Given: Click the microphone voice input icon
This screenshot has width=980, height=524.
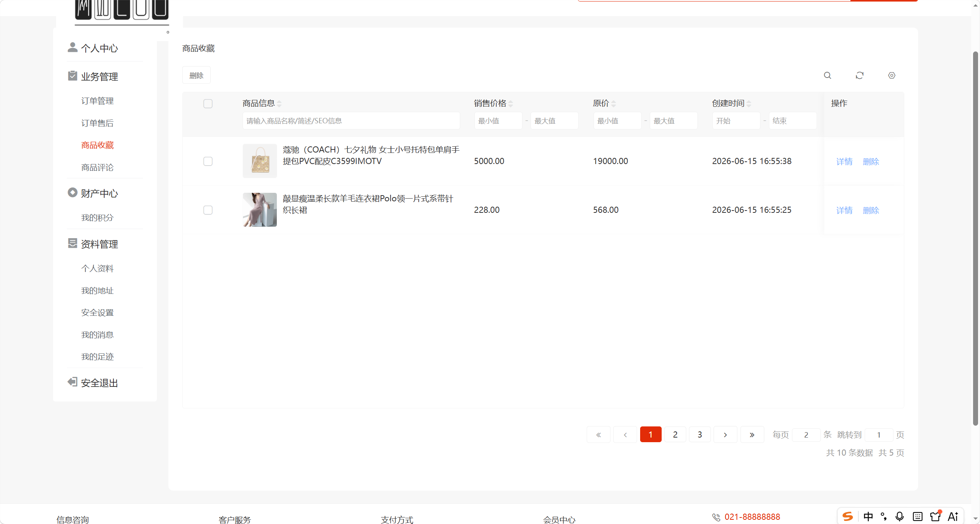Looking at the screenshot, I should click(x=900, y=516).
